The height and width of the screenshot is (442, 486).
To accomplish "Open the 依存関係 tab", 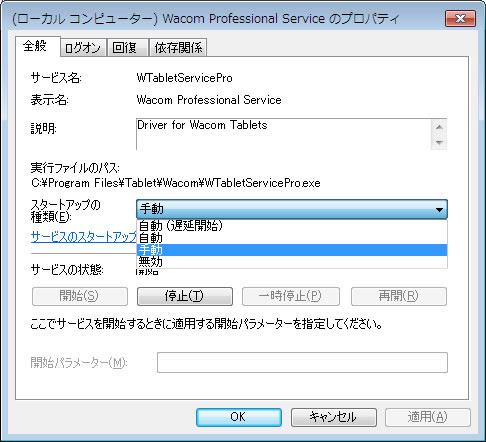I will (x=178, y=48).
